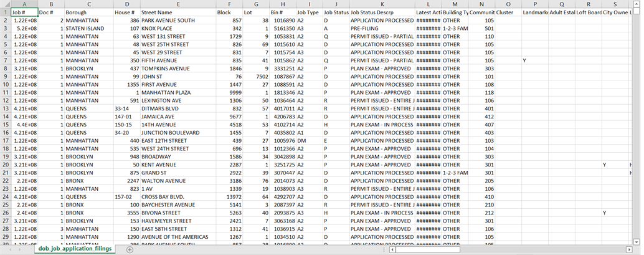Select lot number '7502' cell
Viewport: 644px width, 255px height.
[x=256, y=77]
